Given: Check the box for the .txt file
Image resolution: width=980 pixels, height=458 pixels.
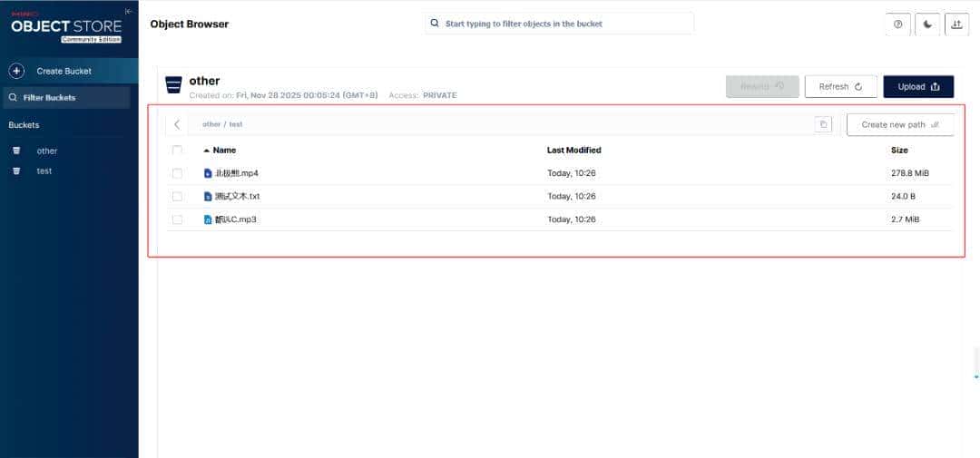Looking at the screenshot, I should pyautogui.click(x=177, y=196).
